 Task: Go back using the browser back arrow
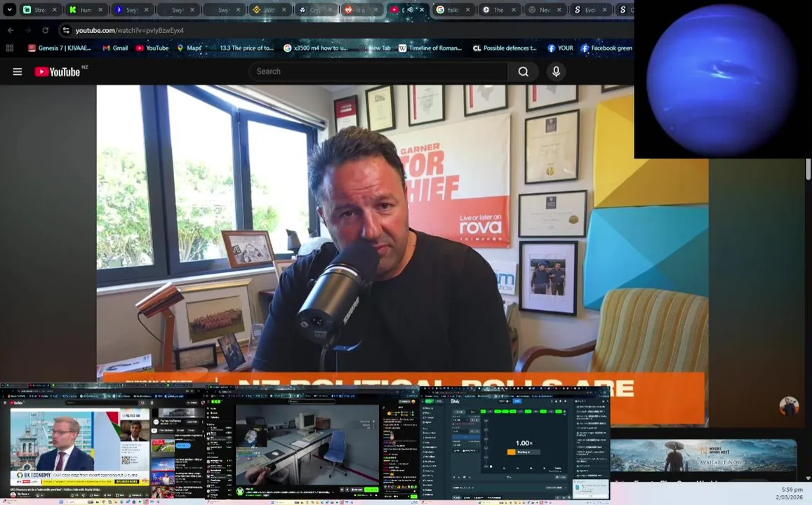[11, 31]
